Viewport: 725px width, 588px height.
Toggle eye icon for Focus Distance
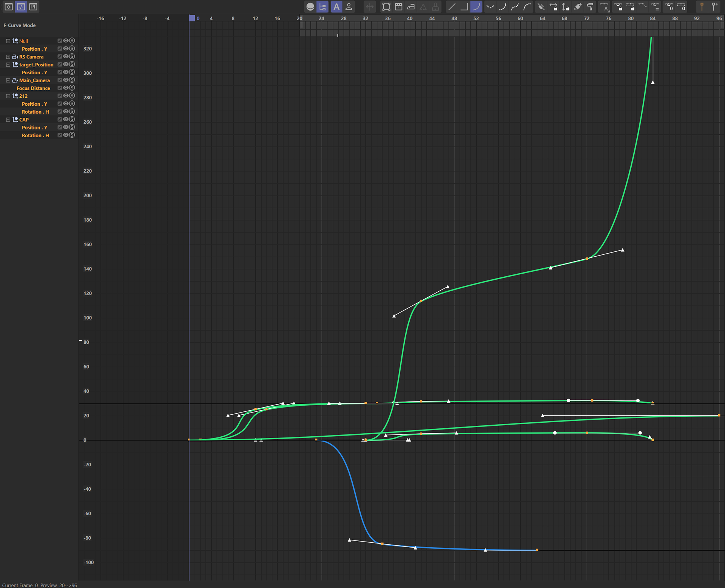pyautogui.click(x=66, y=88)
